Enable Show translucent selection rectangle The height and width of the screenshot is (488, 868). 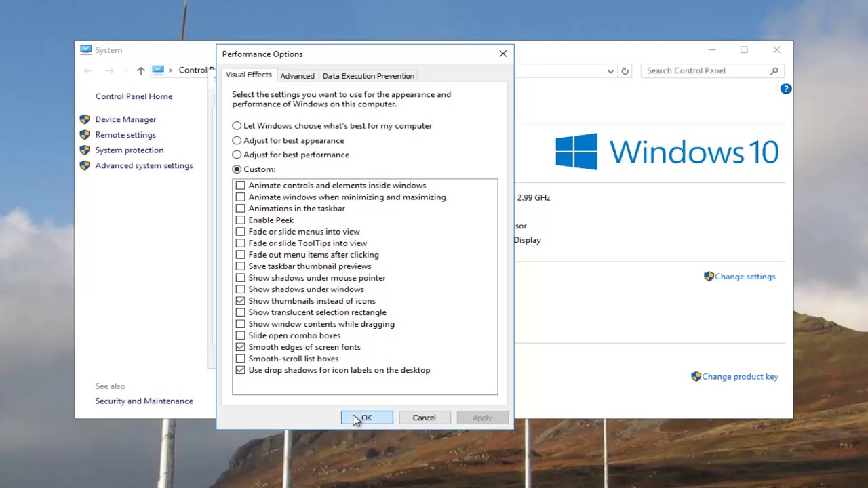(240, 312)
